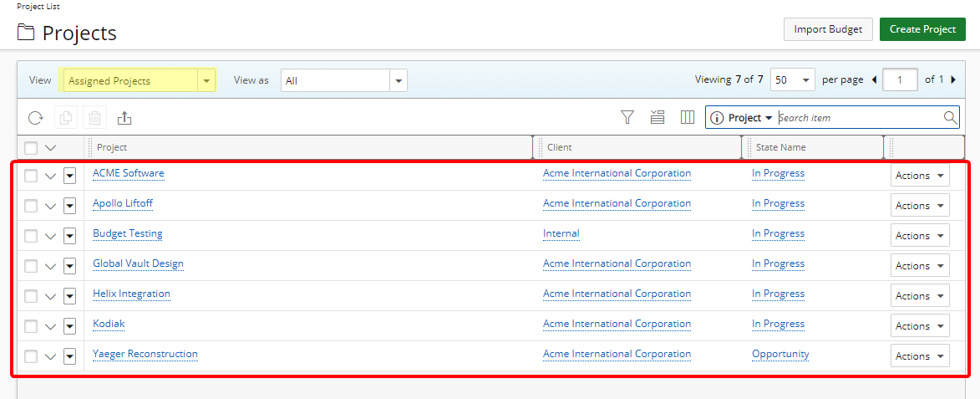Click the refresh list icon
This screenshot has height=399, width=980.
click(x=35, y=118)
